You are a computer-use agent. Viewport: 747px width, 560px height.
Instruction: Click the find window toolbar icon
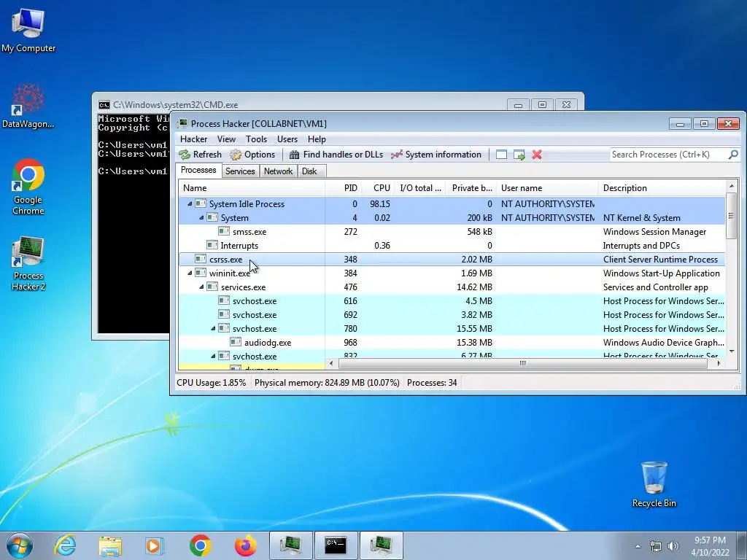tap(501, 155)
